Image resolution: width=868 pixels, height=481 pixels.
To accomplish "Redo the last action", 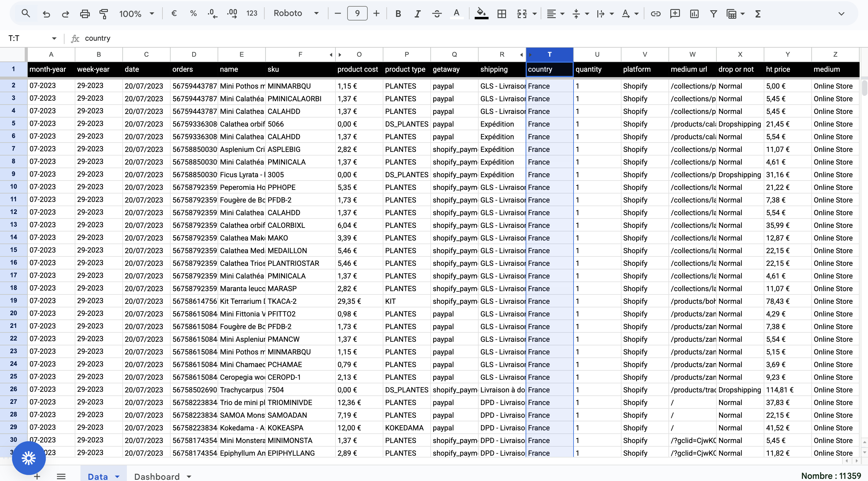I will (65, 14).
